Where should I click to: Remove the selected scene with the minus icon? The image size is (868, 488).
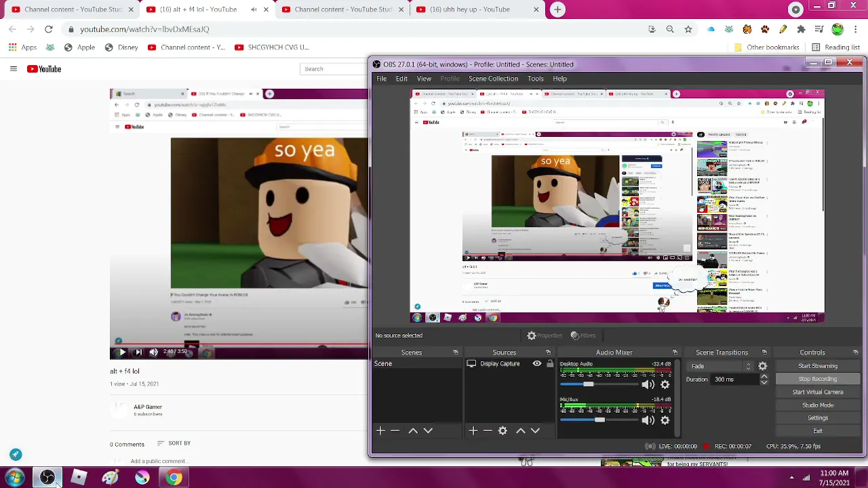point(395,430)
